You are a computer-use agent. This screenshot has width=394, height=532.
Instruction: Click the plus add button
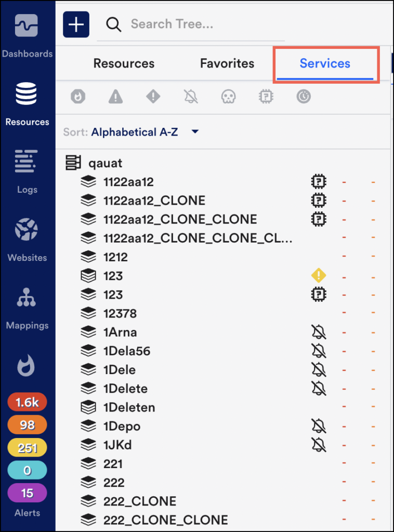pyautogui.click(x=76, y=24)
